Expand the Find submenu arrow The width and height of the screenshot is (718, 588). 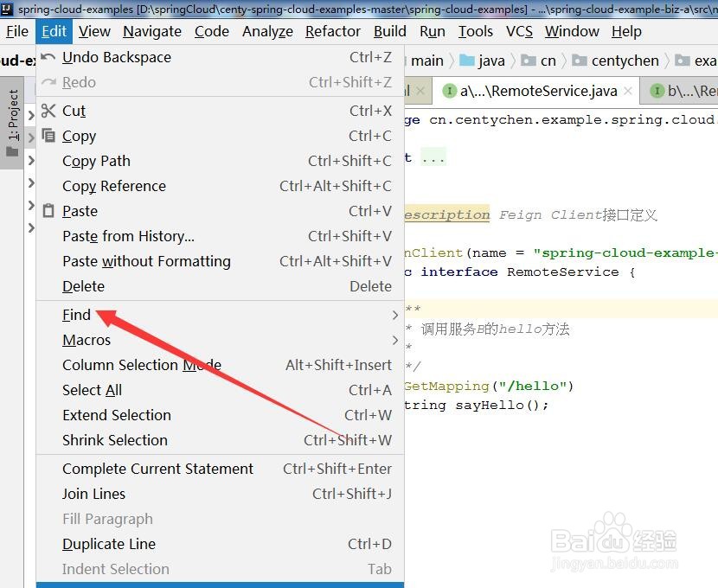point(394,315)
